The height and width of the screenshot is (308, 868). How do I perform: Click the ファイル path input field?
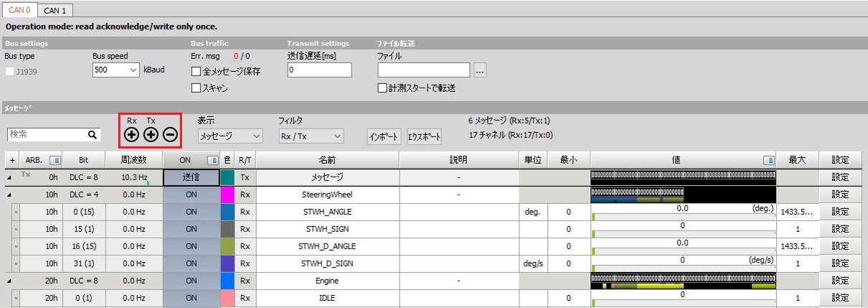point(424,70)
